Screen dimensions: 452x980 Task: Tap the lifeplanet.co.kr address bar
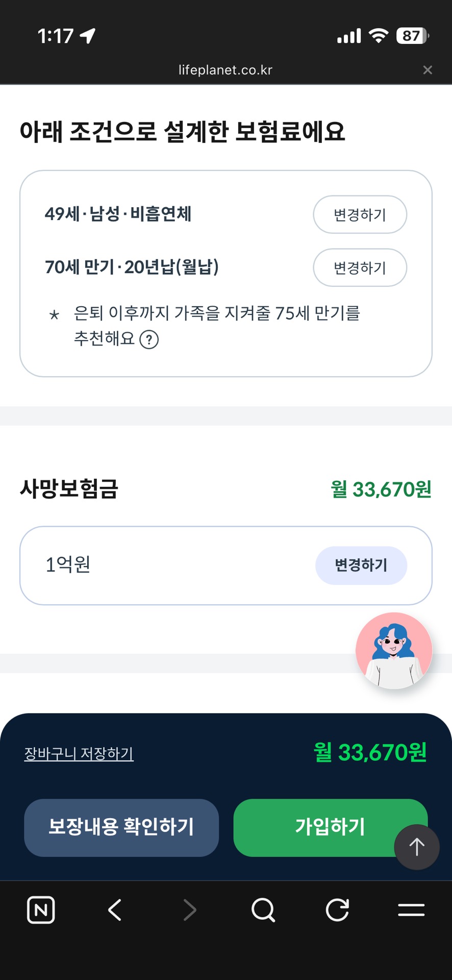(225, 70)
